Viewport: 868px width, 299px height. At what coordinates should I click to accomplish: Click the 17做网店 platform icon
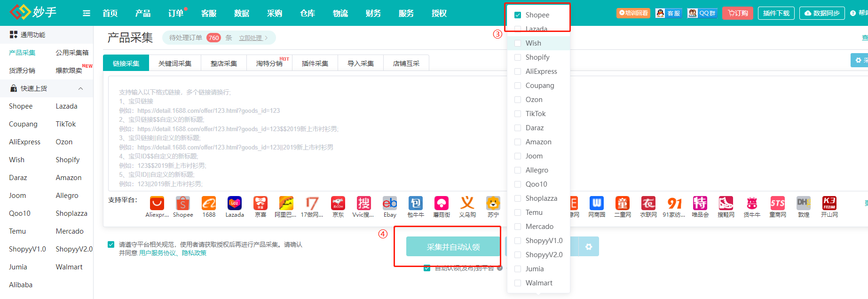pos(312,203)
